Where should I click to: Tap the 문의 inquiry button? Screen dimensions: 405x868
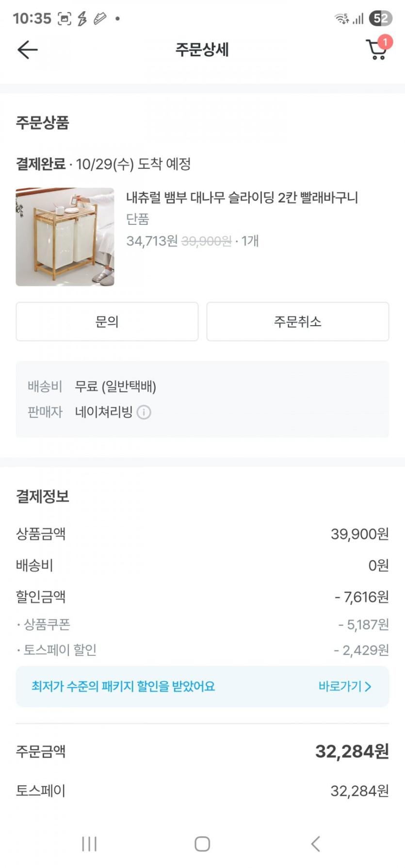point(107,322)
